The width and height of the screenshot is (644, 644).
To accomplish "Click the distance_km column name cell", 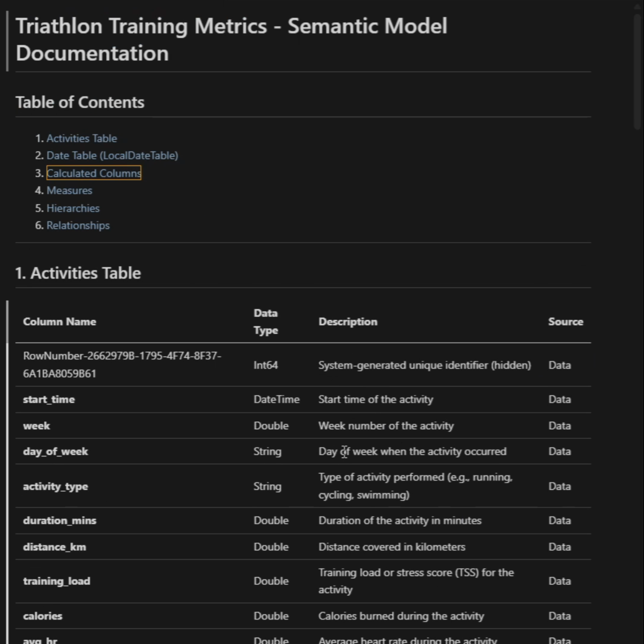I will [54, 547].
